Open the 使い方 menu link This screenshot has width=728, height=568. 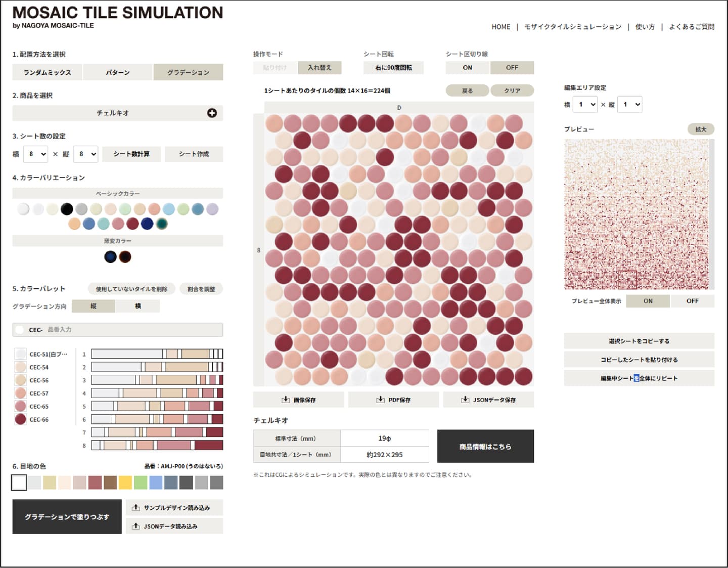(x=645, y=27)
